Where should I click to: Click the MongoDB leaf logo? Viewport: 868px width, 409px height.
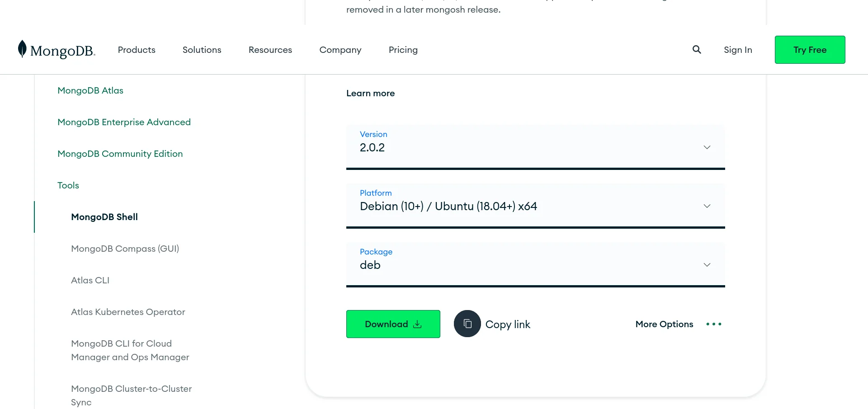coord(57,50)
